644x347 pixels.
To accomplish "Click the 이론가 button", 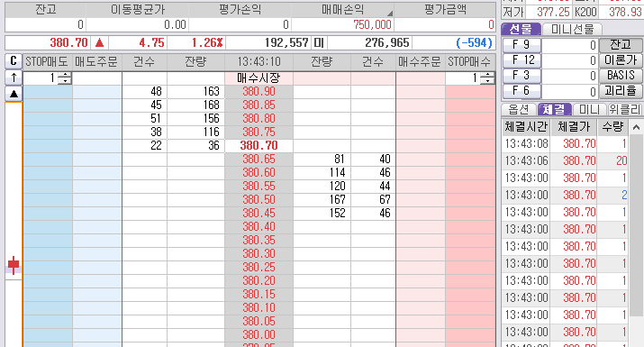I will coord(621,60).
